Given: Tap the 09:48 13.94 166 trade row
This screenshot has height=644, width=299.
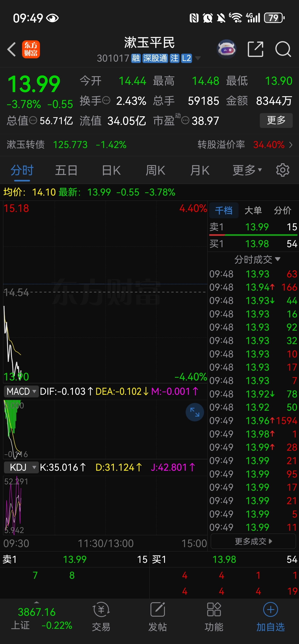Looking at the screenshot, I should 253,287.
